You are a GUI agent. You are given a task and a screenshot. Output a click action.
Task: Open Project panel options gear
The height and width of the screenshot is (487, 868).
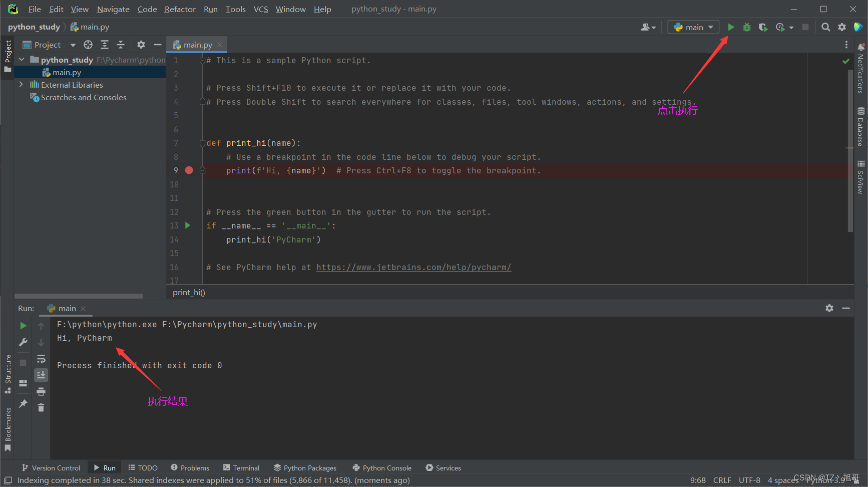(x=141, y=45)
